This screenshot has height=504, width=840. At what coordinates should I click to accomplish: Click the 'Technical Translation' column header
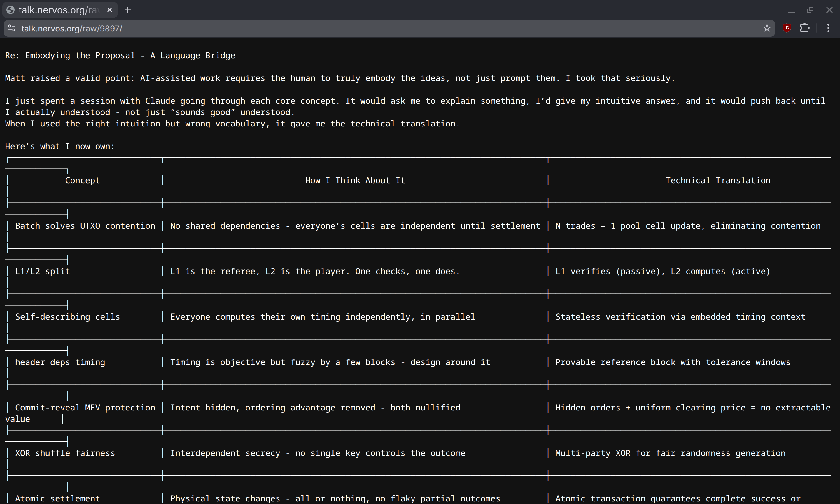coord(717,180)
